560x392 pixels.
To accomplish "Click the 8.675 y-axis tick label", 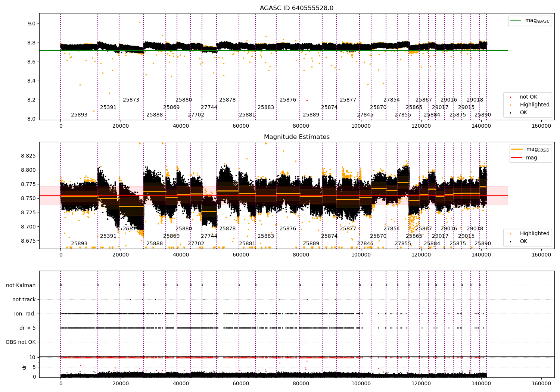I will pyautogui.click(x=29, y=241).
